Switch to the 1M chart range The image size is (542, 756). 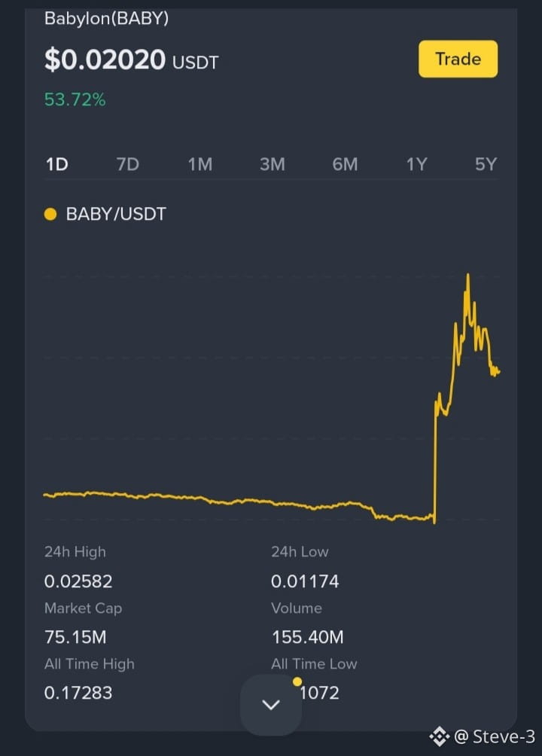tap(200, 164)
